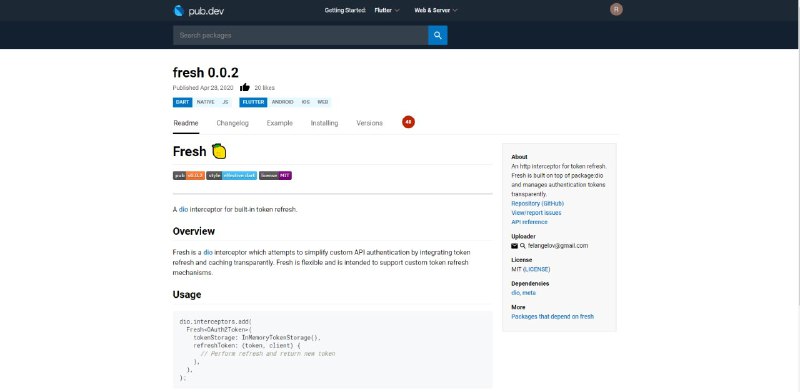This screenshot has width=800, height=392.
Task: Click dio link in 'A dio interceptor' sentence
Action: coord(184,209)
